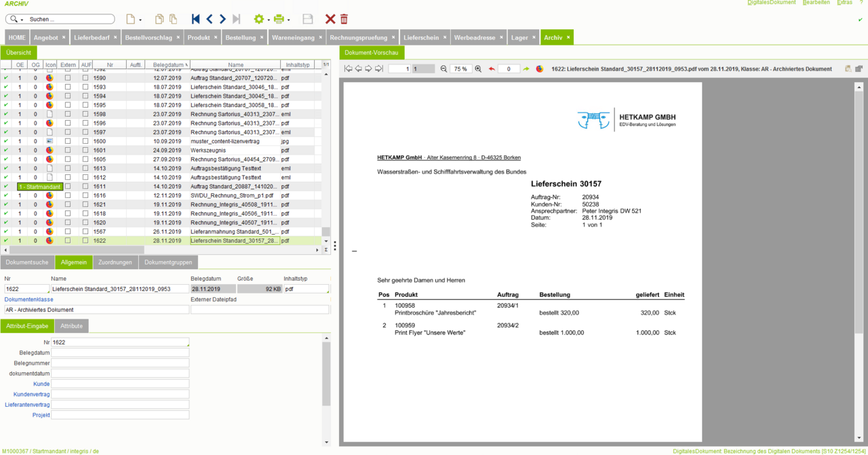Follow the Lieferantenvertrag link
The height and width of the screenshot is (455, 868).
[x=28, y=405]
